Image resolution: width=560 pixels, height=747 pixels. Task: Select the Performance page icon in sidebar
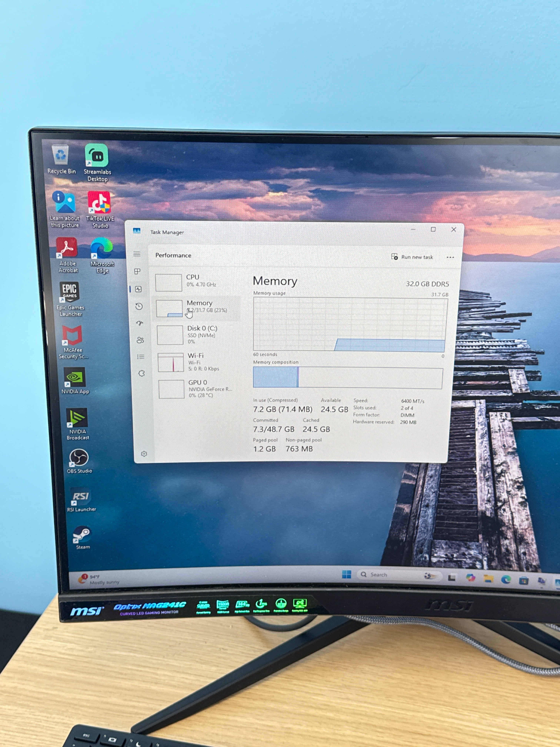click(138, 289)
